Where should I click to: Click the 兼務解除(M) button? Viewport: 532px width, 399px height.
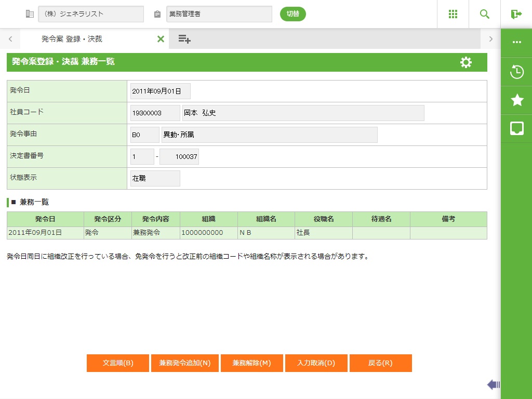pos(251,363)
